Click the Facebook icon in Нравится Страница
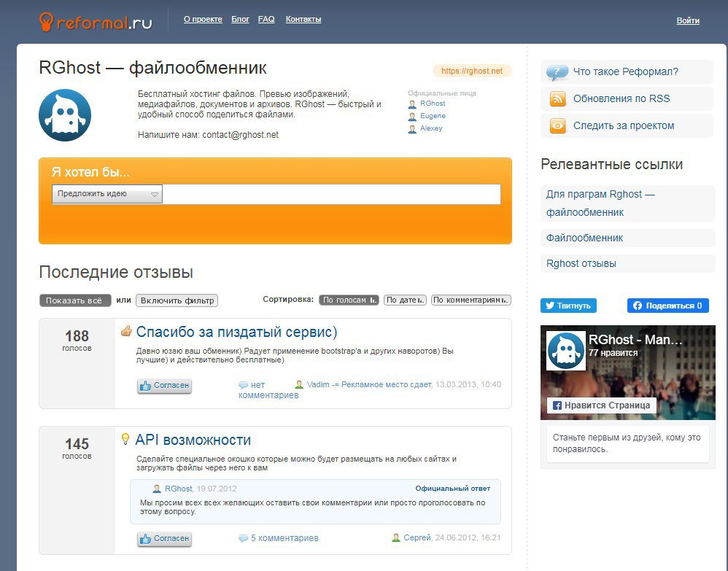 click(557, 405)
